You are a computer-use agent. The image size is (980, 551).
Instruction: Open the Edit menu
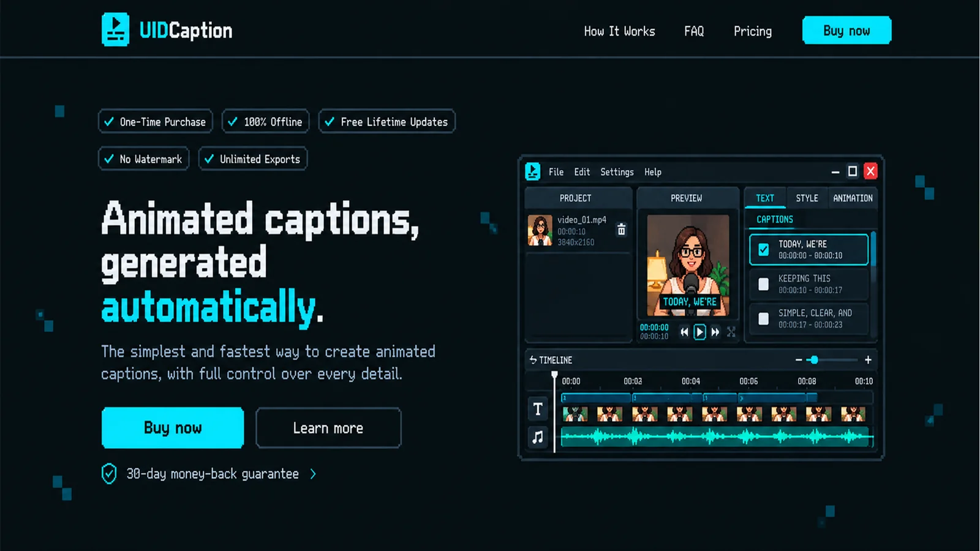[x=582, y=172]
